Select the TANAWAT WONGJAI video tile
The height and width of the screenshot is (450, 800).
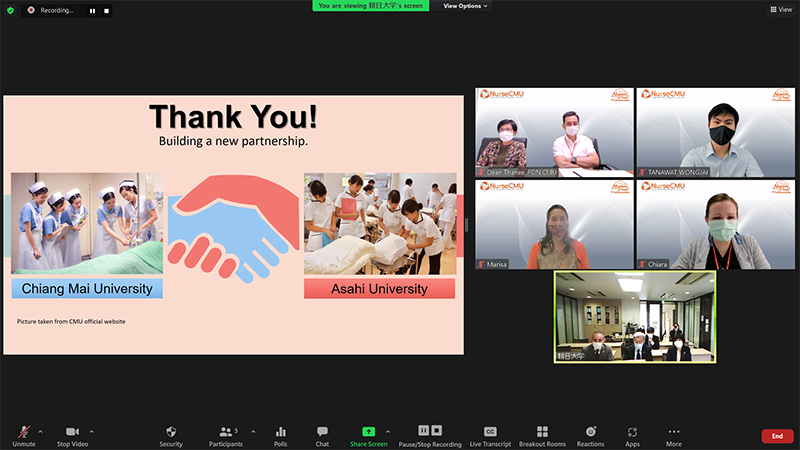tap(715, 133)
